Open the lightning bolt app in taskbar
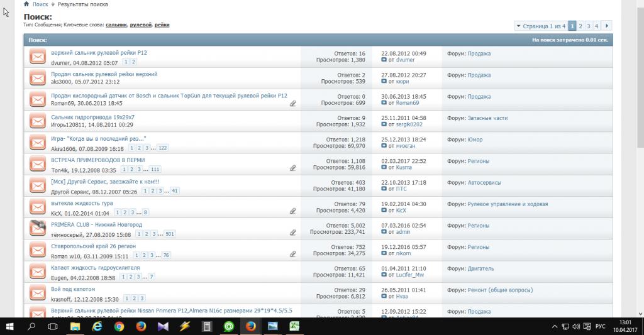This screenshot has height=335, width=644. click(185, 326)
